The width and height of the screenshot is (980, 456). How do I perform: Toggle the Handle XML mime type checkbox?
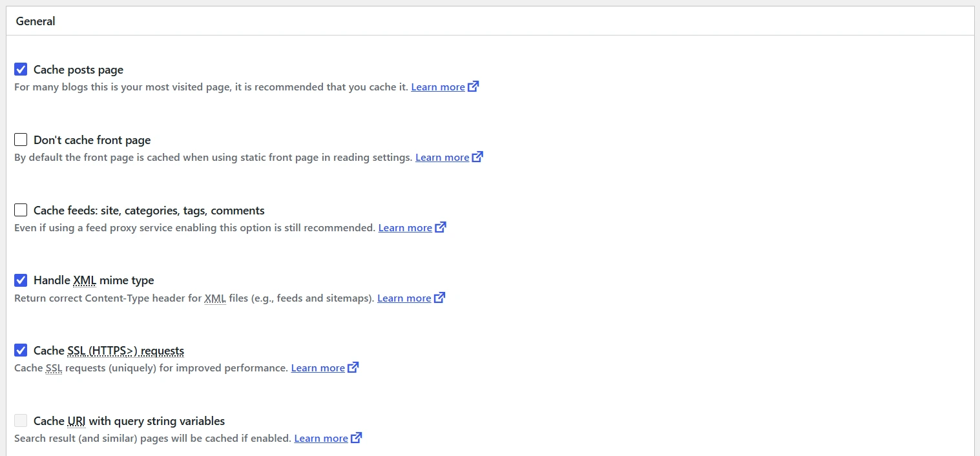tap(21, 280)
